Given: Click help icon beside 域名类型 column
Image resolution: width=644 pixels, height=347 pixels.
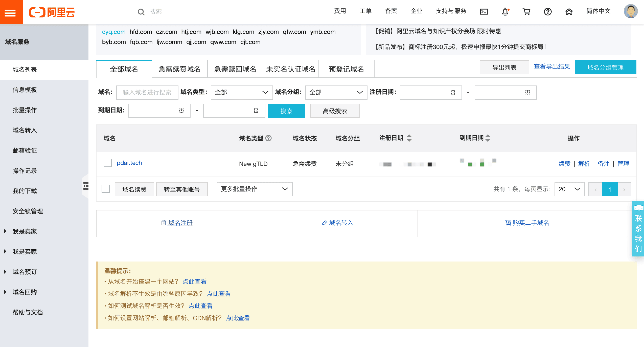Looking at the screenshot, I should coord(269,138).
